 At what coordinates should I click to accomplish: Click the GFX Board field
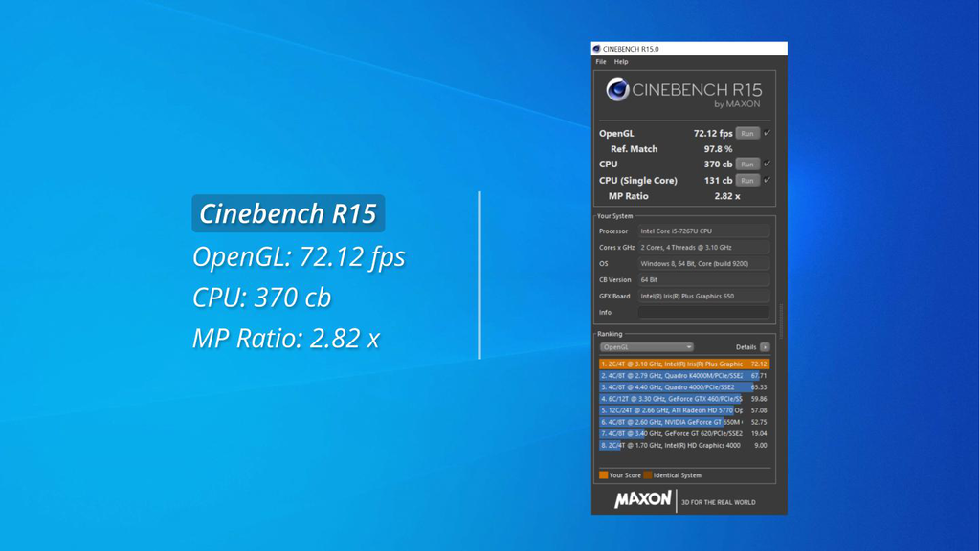(703, 297)
